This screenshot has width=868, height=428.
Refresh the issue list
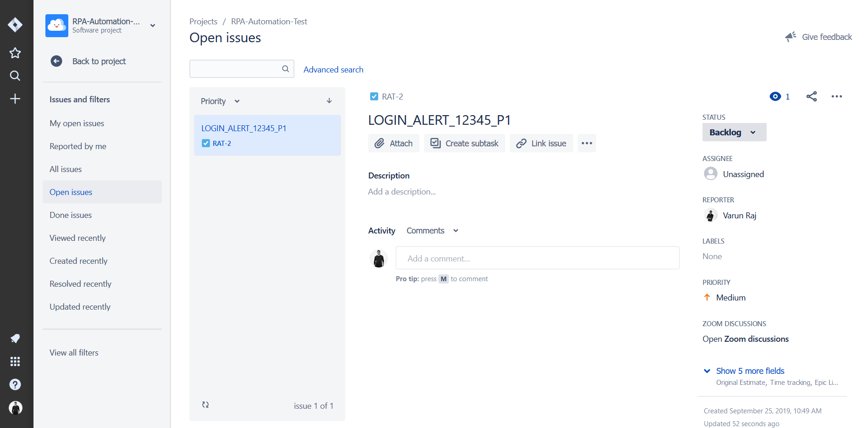(205, 405)
